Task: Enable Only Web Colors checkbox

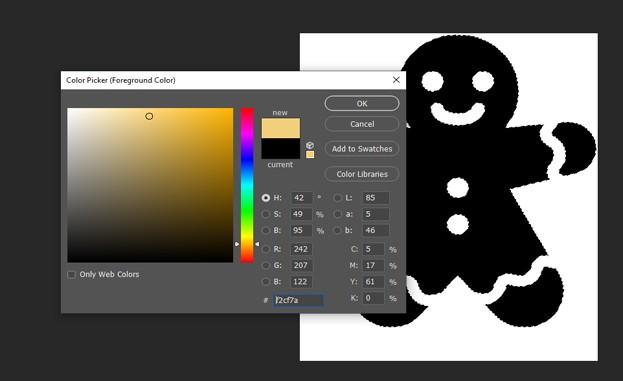Action: [x=72, y=275]
